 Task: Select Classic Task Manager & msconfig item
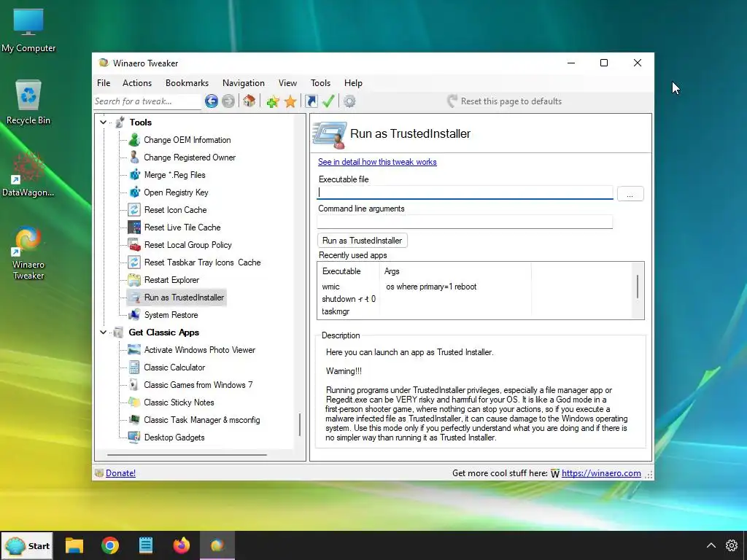[202, 420]
